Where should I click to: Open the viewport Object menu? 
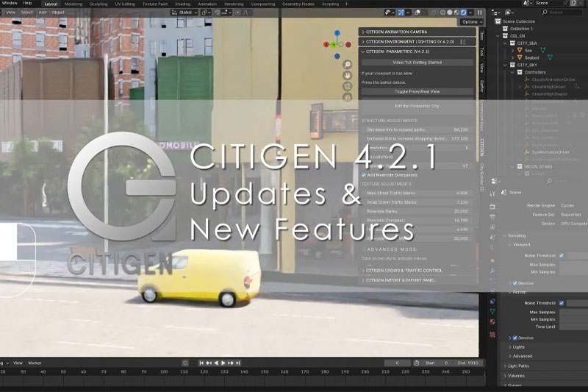point(58,13)
